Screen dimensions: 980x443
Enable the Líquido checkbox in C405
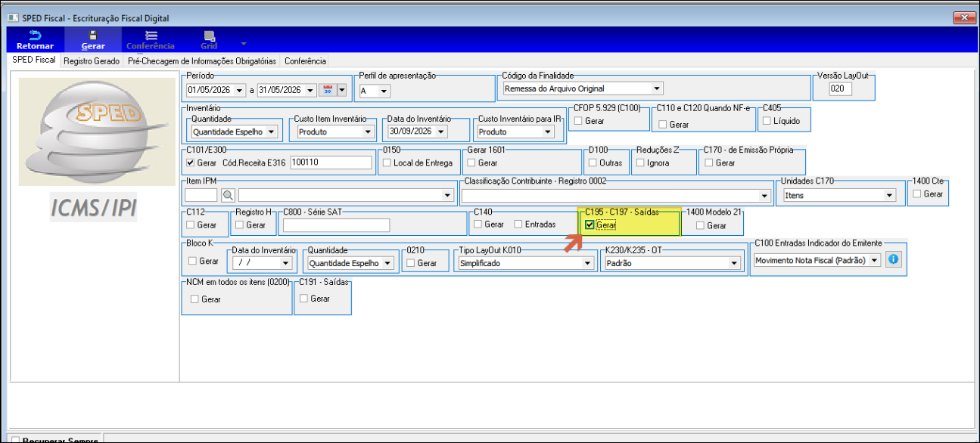pyautogui.click(x=767, y=121)
